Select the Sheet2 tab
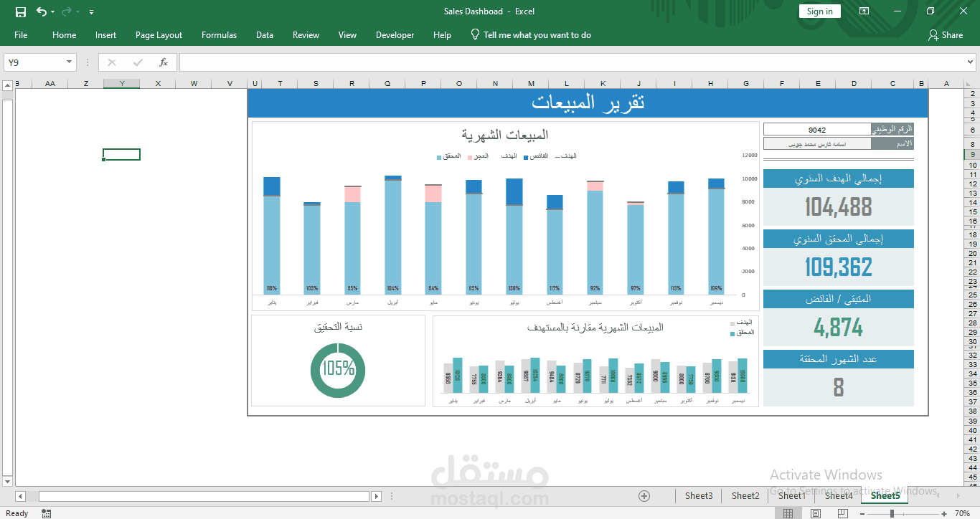 745,495
